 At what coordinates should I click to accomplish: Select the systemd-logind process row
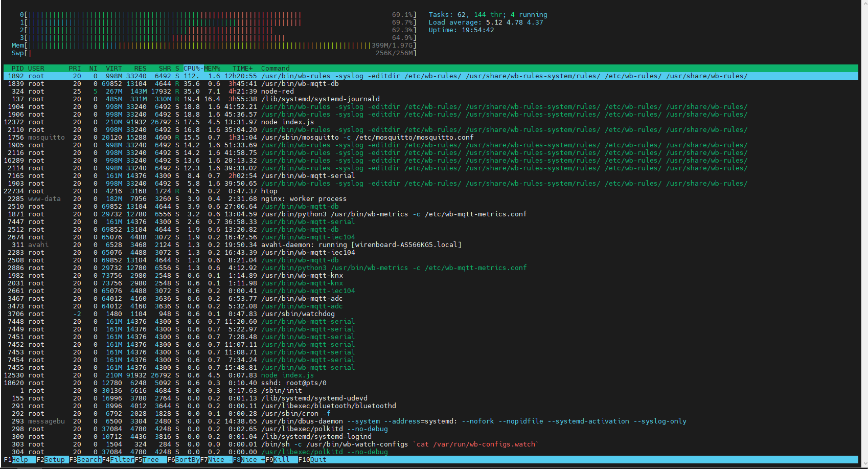pos(431,437)
